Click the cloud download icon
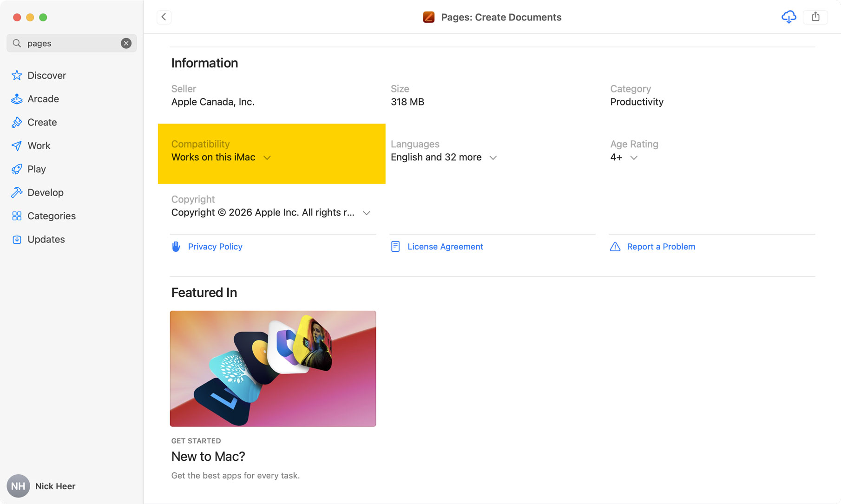The image size is (841, 504). [788, 17]
